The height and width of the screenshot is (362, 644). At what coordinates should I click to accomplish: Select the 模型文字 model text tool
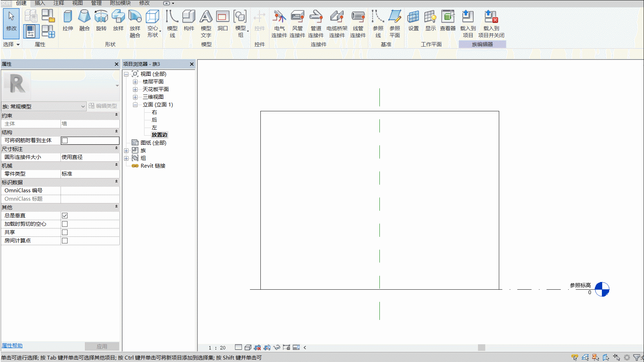(206, 24)
